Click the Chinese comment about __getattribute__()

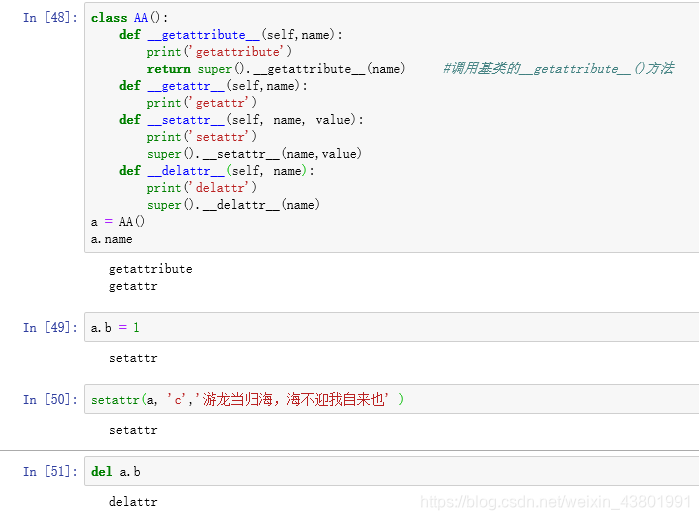pyautogui.click(x=559, y=69)
